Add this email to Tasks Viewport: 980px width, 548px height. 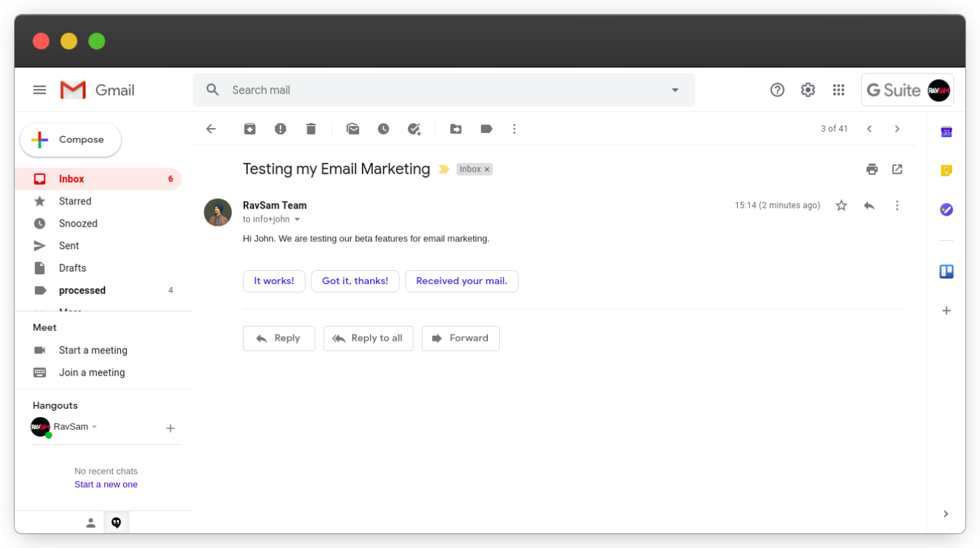[x=414, y=129]
